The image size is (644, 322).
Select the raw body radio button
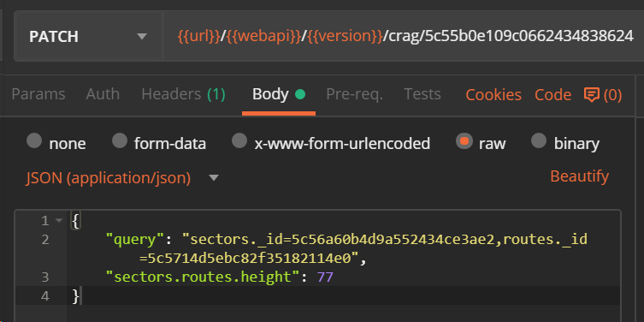click(x=464, y=141)
